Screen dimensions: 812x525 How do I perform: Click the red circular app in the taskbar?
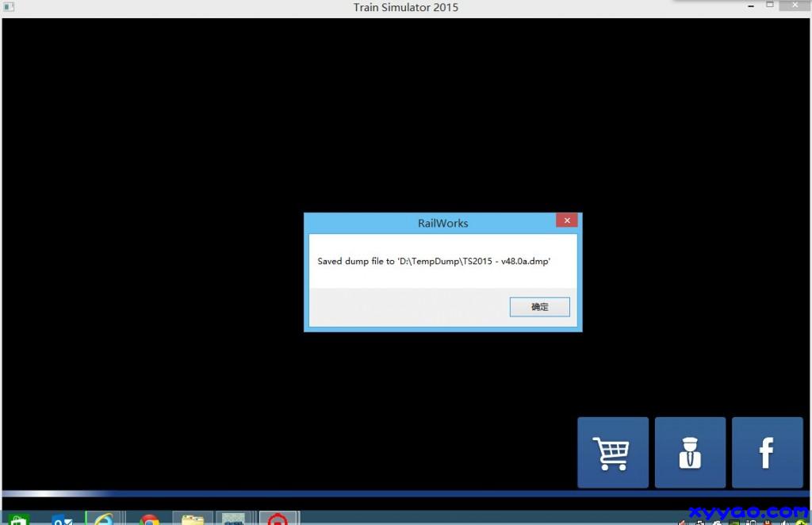point(278,519)
